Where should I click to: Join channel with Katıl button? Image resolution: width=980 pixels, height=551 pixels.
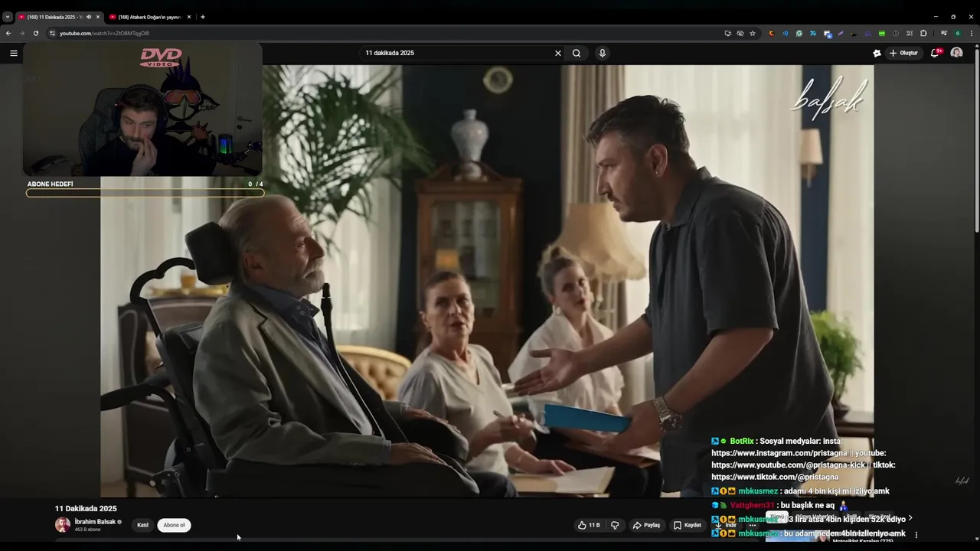[x=142, y=525]
